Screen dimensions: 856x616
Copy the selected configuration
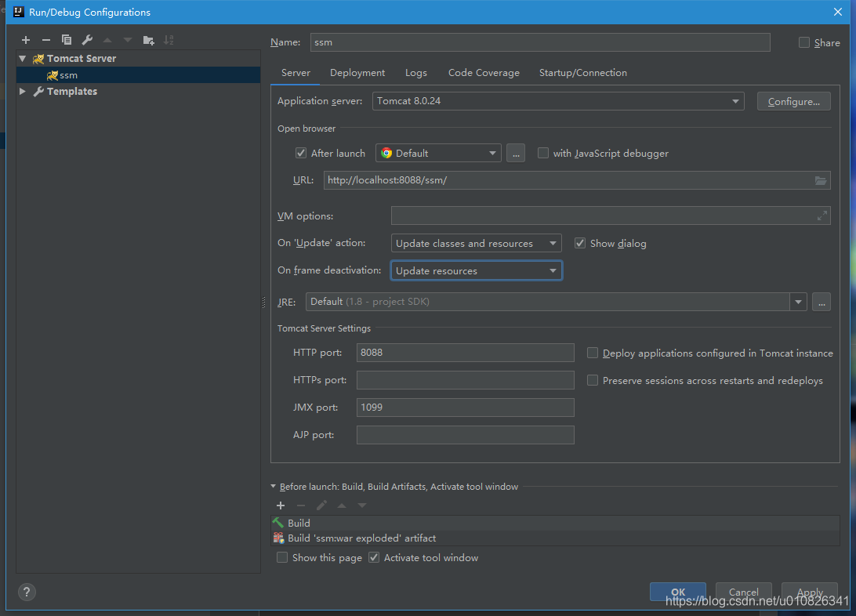point(67,40)
